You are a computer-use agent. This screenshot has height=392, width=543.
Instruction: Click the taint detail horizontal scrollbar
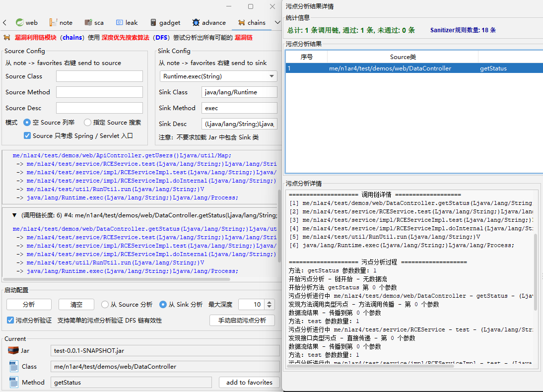click(x=371, y=366)
